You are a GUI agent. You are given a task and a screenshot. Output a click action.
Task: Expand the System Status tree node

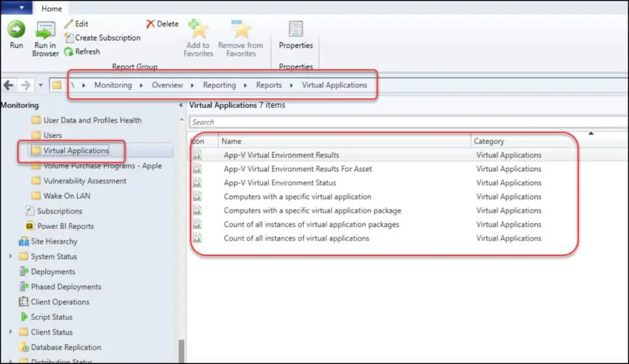pyautogui.click(x=10, y=256)
